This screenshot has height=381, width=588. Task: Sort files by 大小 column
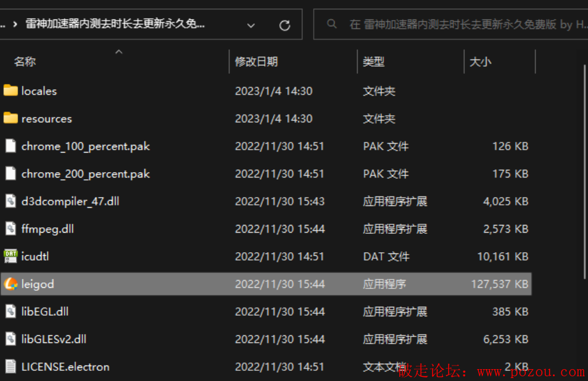(x=480, y=62)
